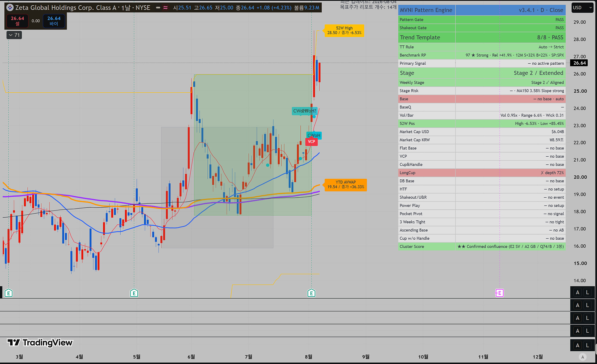Click the MVNI Pattern Engine table header
597x364 pixels.
[426, 10]
